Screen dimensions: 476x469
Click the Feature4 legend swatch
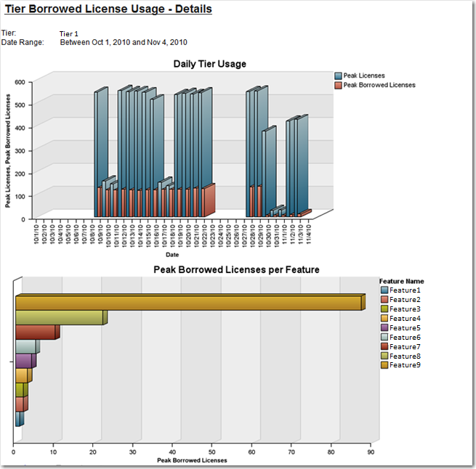[x=384, y=319]
